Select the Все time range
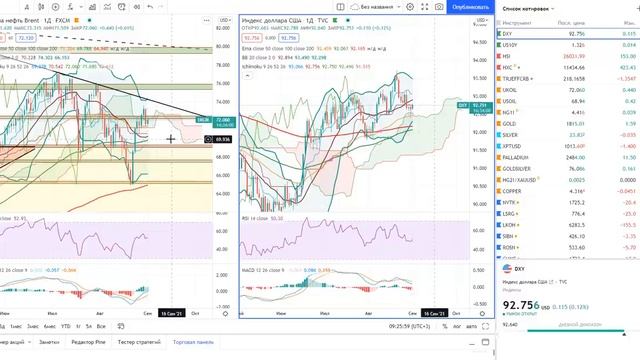 point(101,326)
